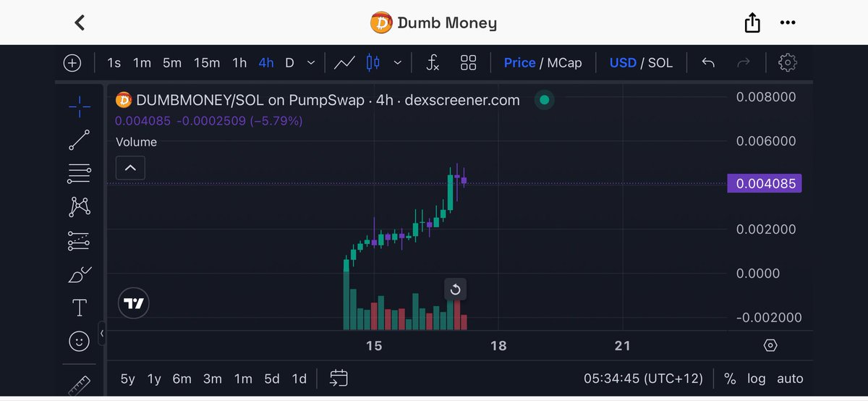Set date range to 5y

(x=127, y=379)
